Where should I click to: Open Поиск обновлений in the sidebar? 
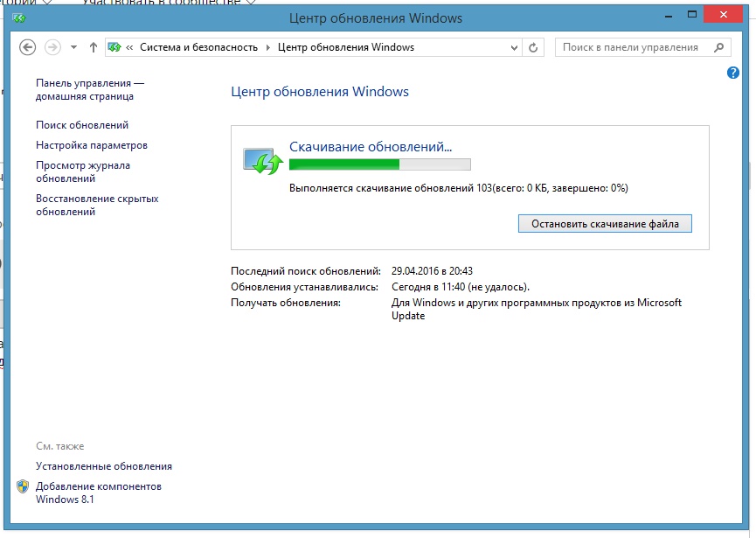(x=82, y=125)
